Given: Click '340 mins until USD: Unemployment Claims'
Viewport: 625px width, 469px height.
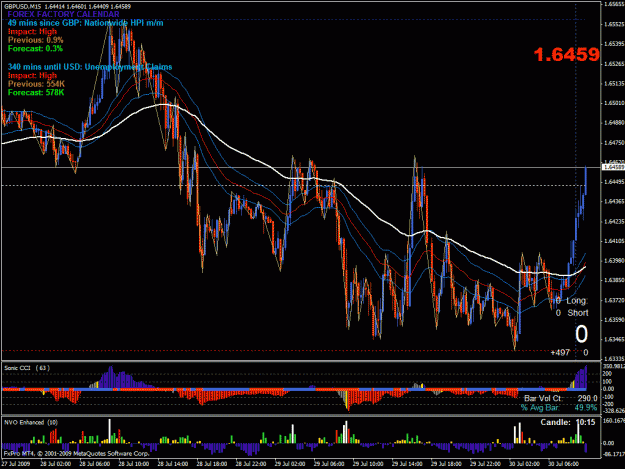Looking at the screenshot, I should tap(90, 67).
